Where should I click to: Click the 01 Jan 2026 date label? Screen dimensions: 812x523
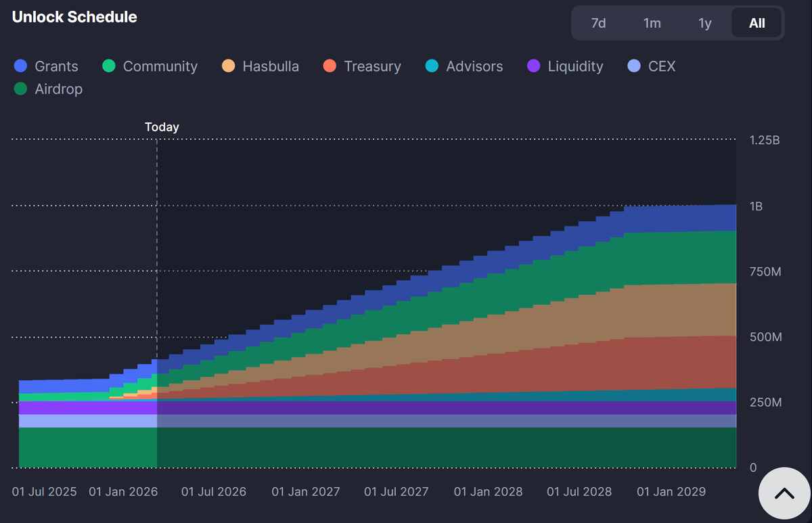(x=123, y=492)
